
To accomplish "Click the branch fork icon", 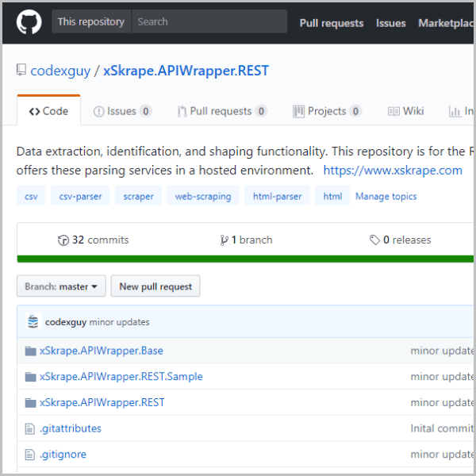I will [224, 240].
